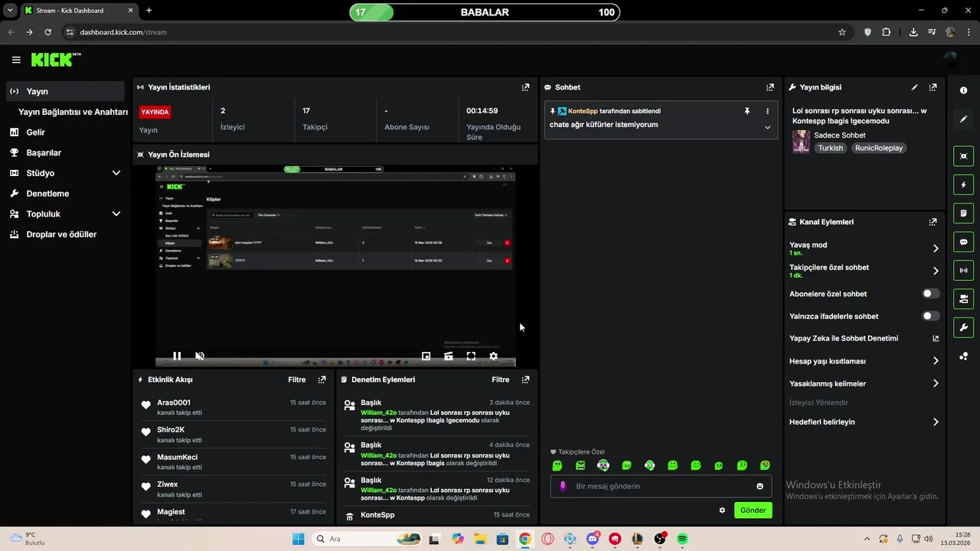Open the Chrome tab search dropdown

click(10, 11)
